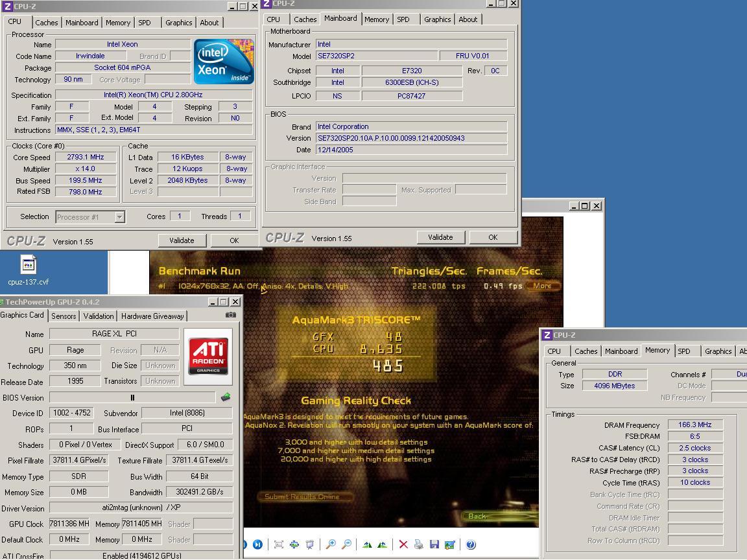Viewport: 747px width, 560px height.
Task: Click the Best Fit icon in the viewer toolbar
Action: [x=279, y=544]
